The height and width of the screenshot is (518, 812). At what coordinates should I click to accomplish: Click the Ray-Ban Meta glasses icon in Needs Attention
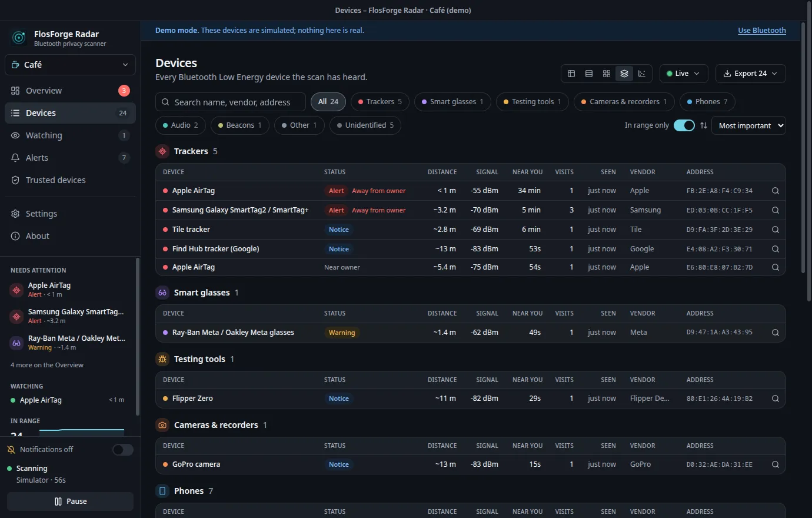[16, 343]
